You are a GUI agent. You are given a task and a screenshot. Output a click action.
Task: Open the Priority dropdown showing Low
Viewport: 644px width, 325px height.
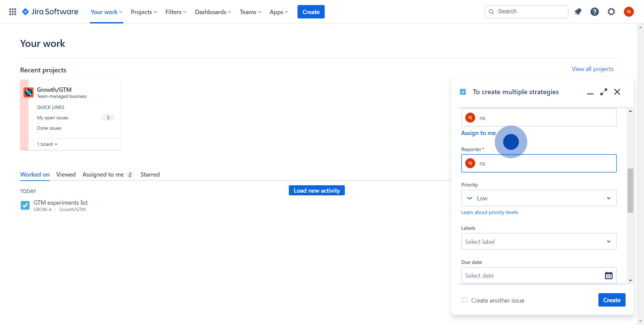click(539, 198)
